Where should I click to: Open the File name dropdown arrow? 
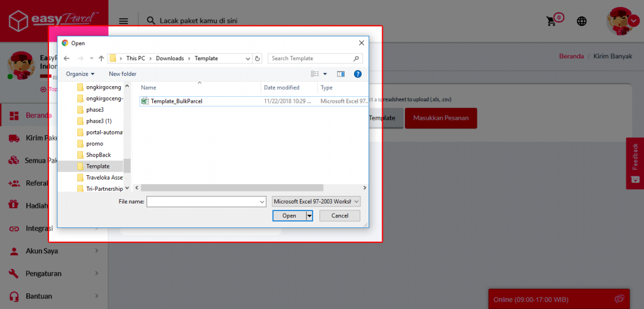tap(262, 202)
